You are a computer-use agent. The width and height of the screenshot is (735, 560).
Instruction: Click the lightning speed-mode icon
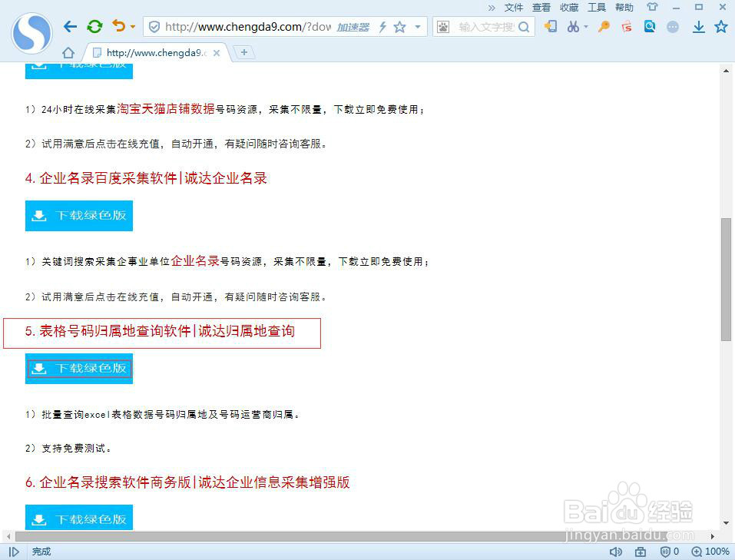(x=382, y=27)
